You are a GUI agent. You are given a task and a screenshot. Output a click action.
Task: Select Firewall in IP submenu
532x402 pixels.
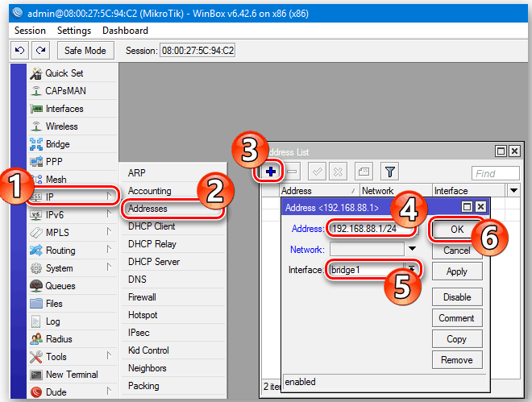[x=173, y=297]
